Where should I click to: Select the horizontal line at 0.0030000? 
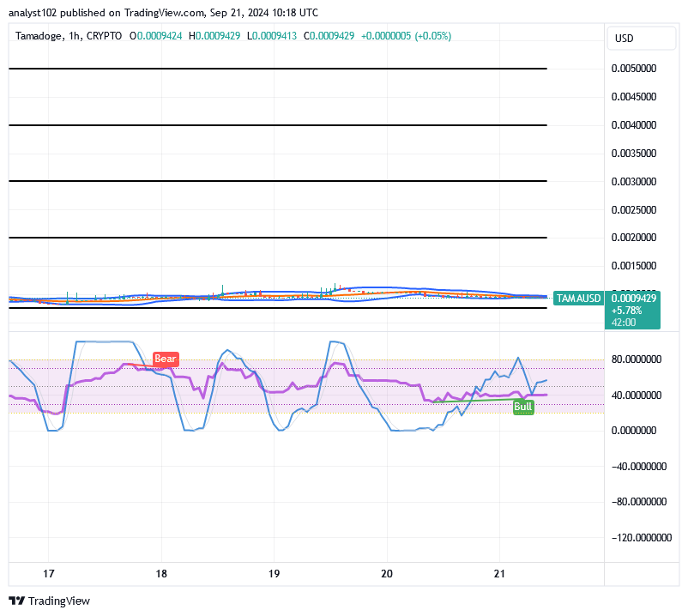click(x=277, y=181)
